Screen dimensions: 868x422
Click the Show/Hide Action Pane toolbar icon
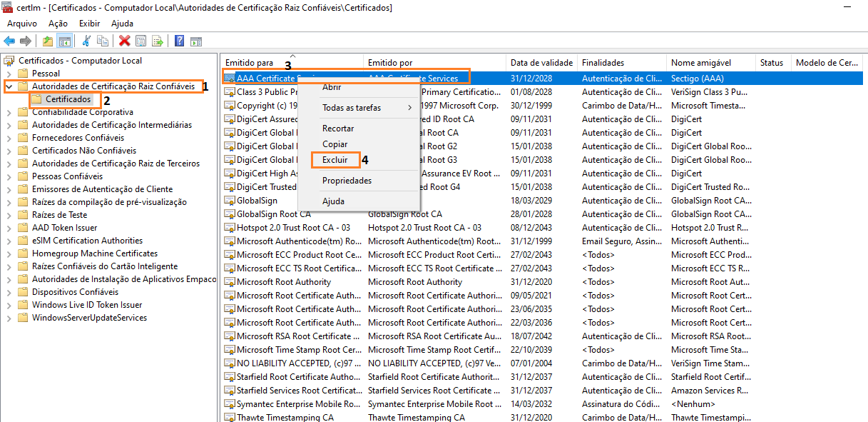[x=195, y=41]
